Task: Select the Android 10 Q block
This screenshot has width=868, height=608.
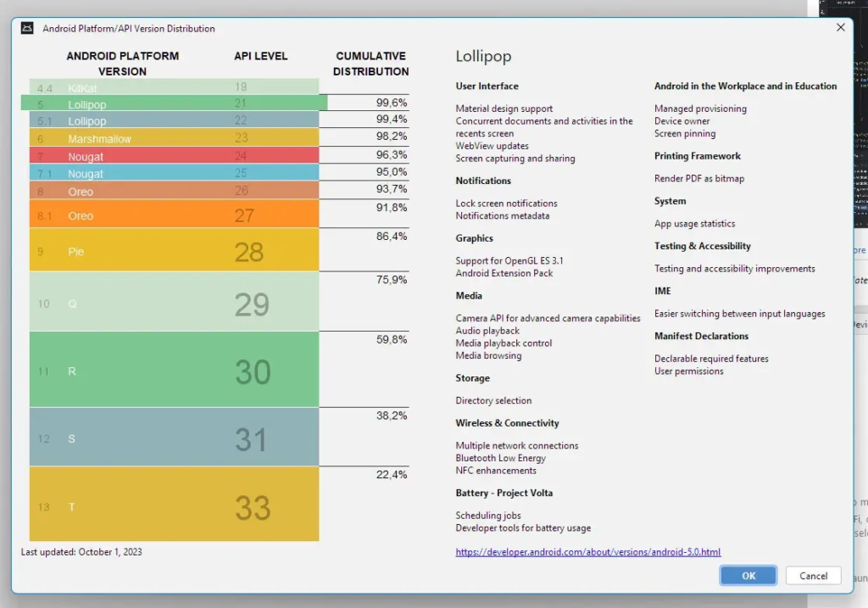Action: [174, 303]
